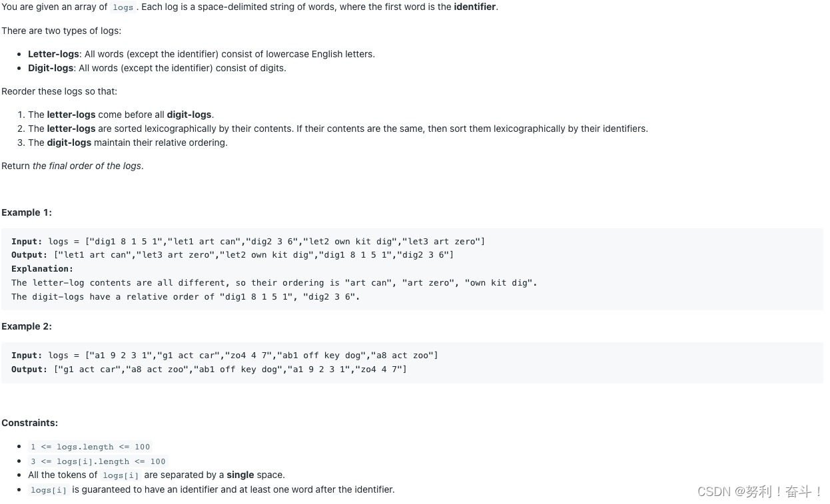Viewport: 830px width, 504px height.
Task: Click the CSDN watermark text
Action: [x=759, y=491]
